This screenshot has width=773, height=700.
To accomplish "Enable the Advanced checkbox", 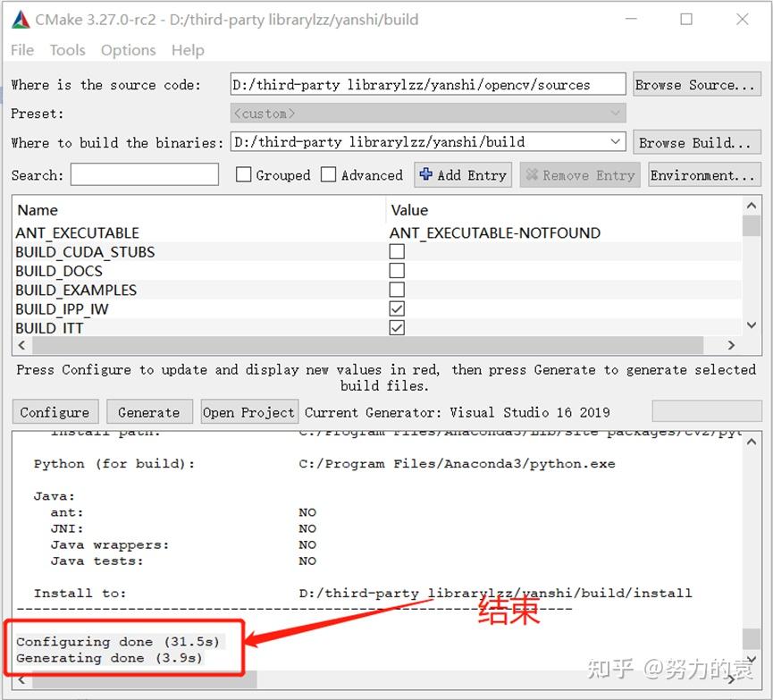I will click(328, 174).
